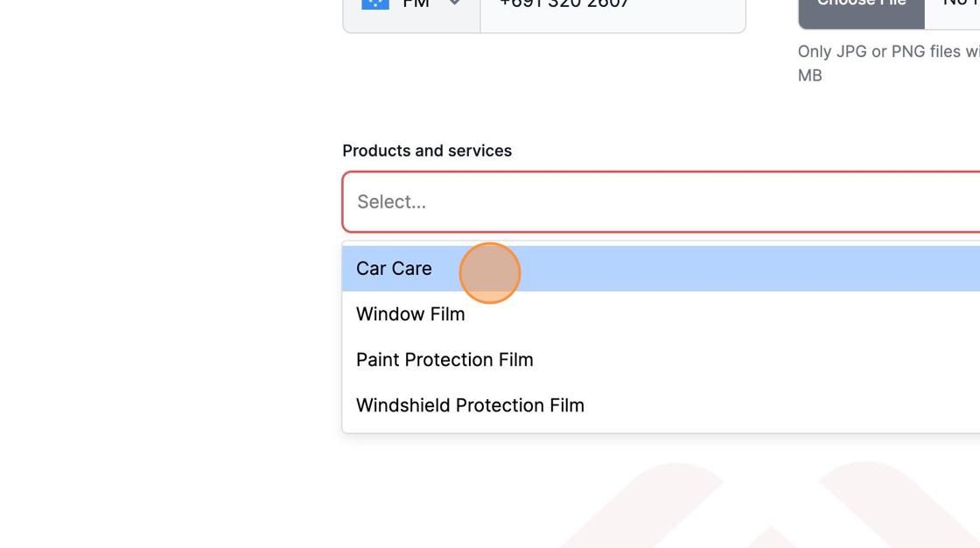
Task: Click the JPG or PNG files hint text
Action: pyautogui.click(x=889, y=52)
